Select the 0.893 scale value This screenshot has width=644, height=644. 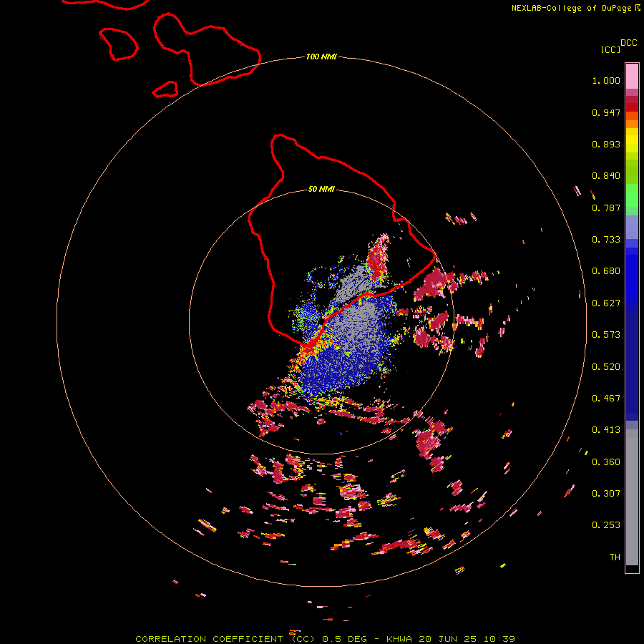coord(606,144)
